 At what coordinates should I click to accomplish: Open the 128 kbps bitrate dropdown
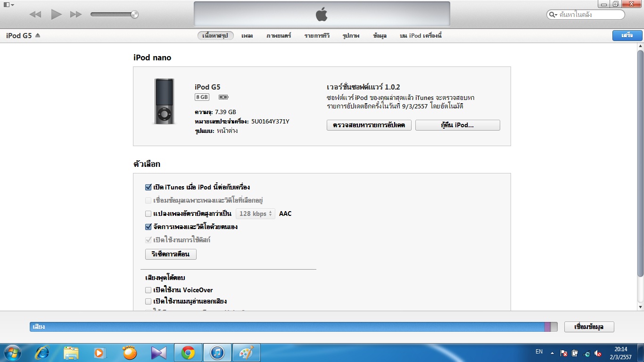pyautogui.click(x=255, y=214)
